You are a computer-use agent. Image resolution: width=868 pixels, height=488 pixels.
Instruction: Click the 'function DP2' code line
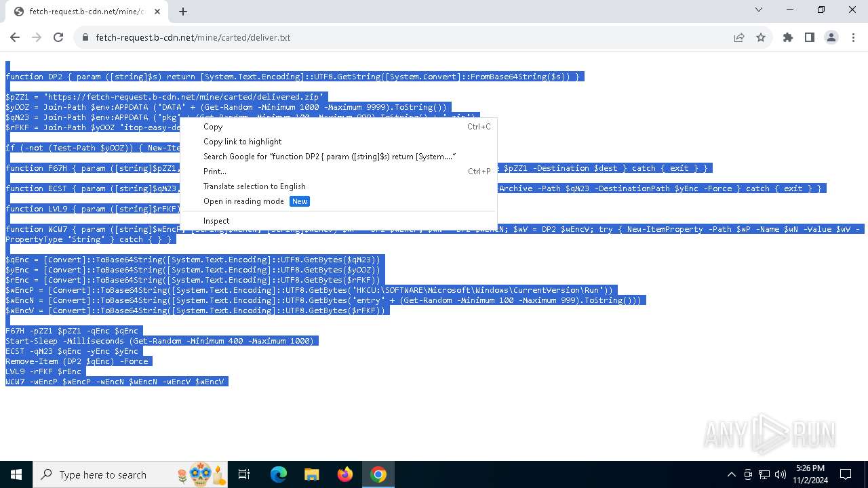[294, 77]
